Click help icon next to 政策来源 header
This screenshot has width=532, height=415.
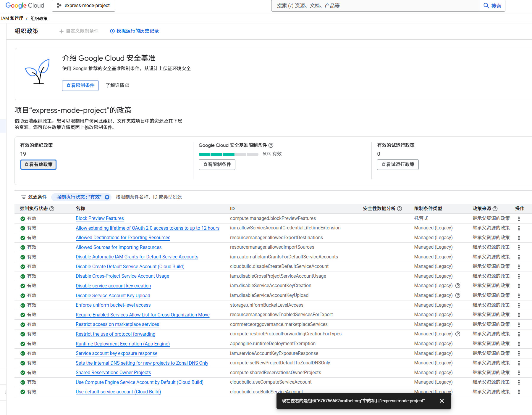(495, 209)
